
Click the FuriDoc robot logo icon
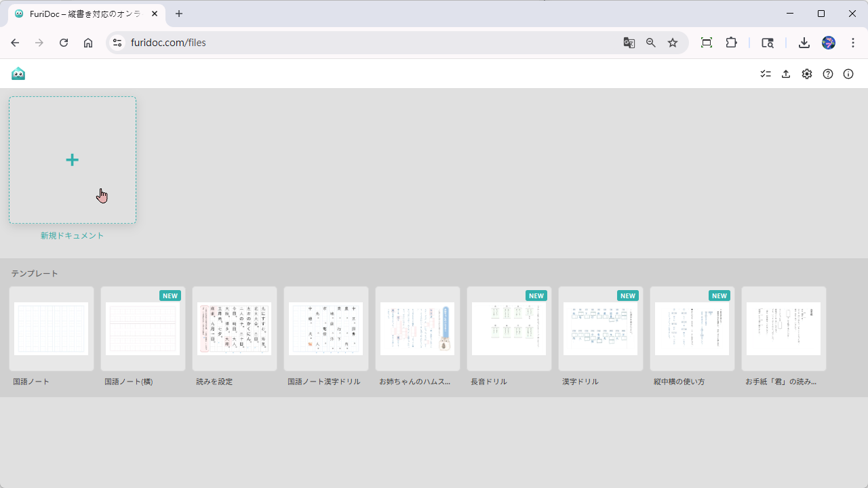(18, 74)
